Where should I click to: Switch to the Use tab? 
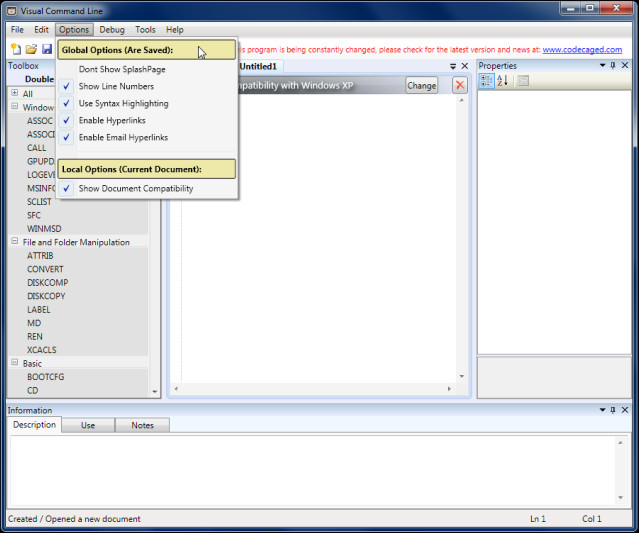tap(88, 425)
